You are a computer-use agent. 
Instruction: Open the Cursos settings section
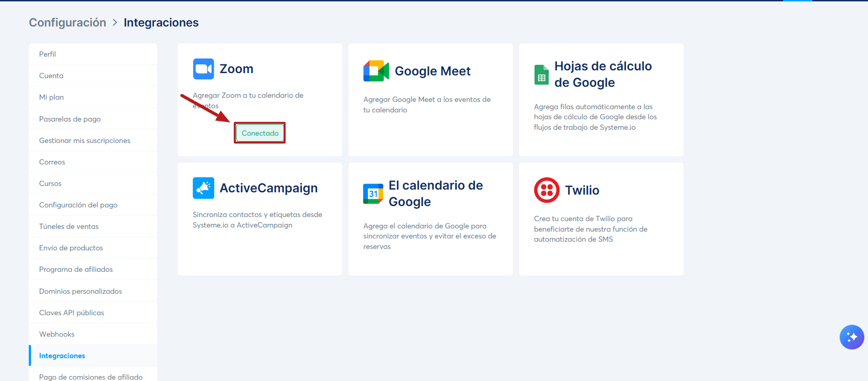[93, 183]
